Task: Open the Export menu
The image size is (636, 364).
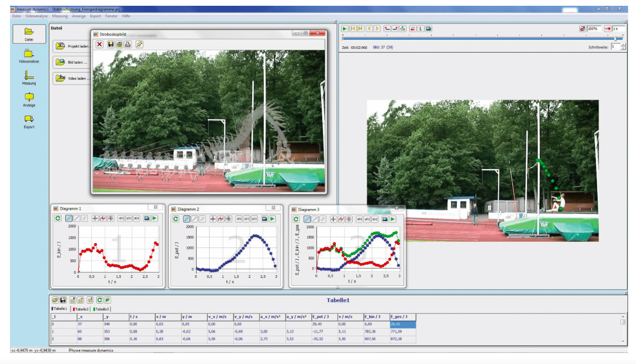Action: click(x=95, y=16)
